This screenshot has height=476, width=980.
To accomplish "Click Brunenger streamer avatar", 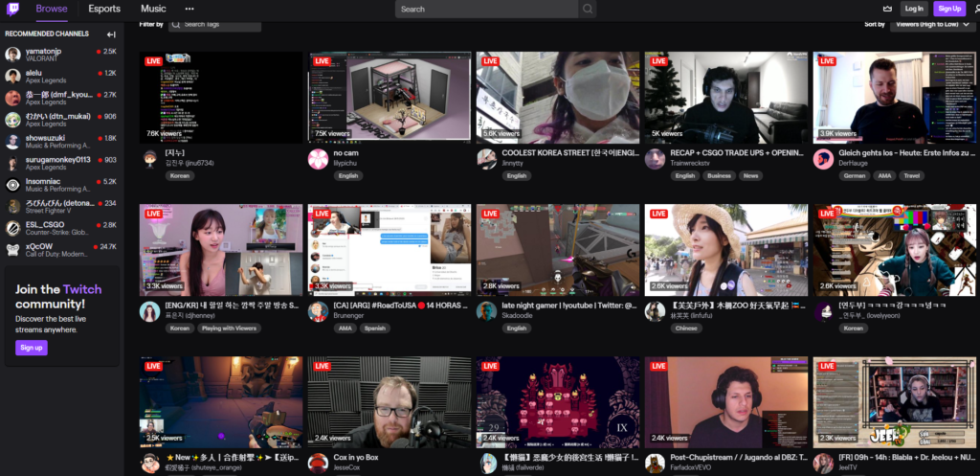I will 318,311.
